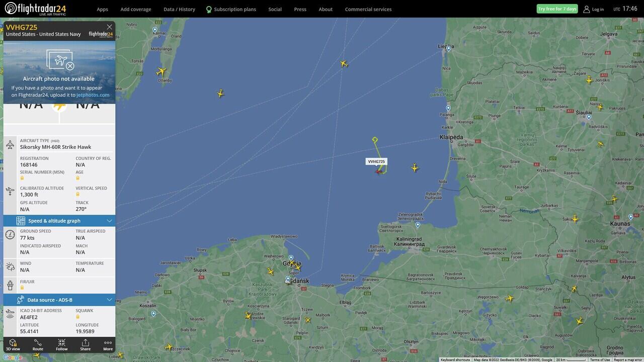Share this flight's details

(86, 344)
